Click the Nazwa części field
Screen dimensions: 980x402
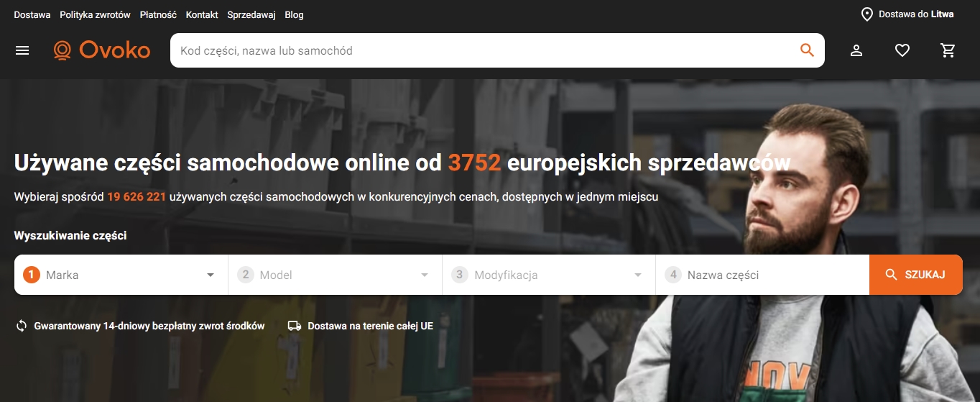tap(763, 275)
